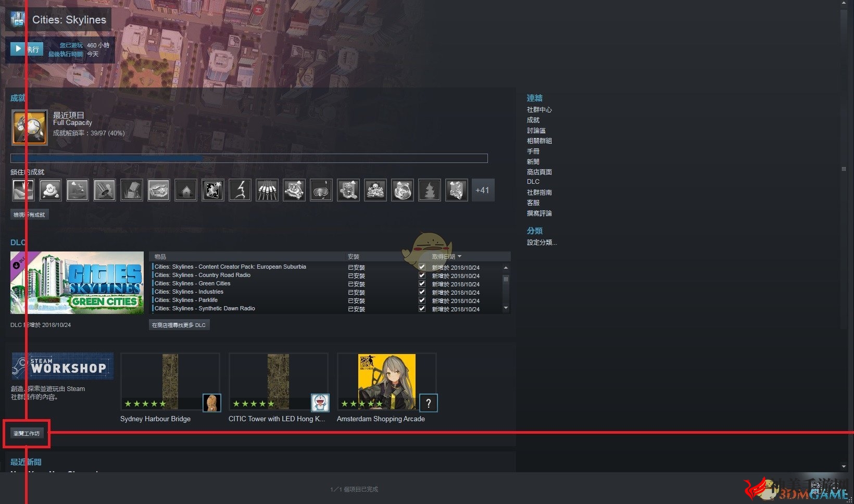Open Sydney Harbour Bridge author's peanut avatar
Image resolution: width=854 pixels, height=504 pixels.
(212, 402)
